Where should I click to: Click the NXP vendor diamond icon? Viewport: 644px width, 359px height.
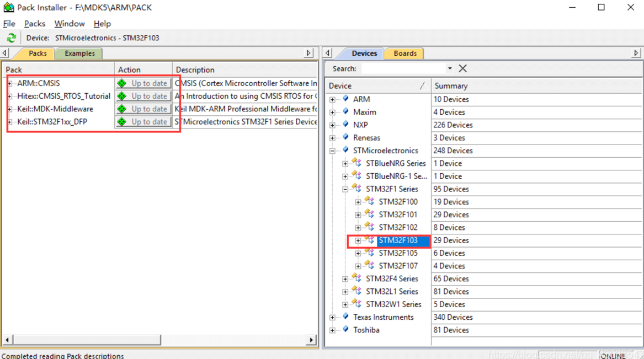pos(345,125)
